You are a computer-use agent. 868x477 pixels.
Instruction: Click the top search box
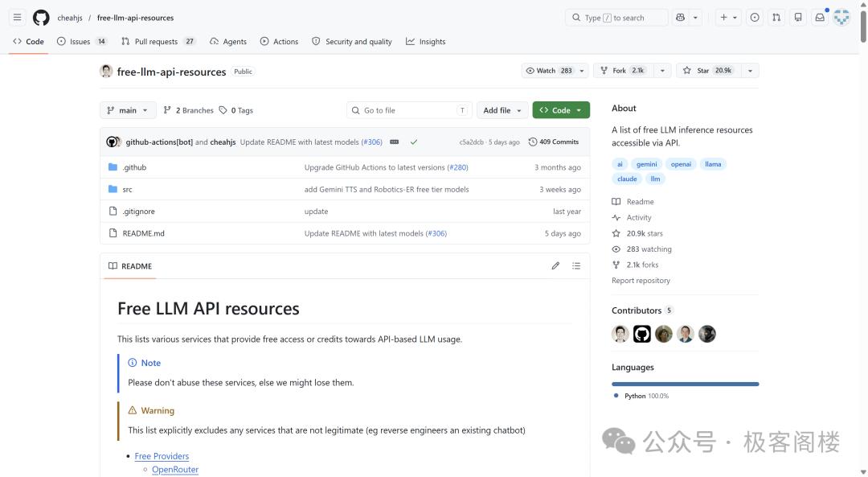pyautogui.click(x=616, y=18)
